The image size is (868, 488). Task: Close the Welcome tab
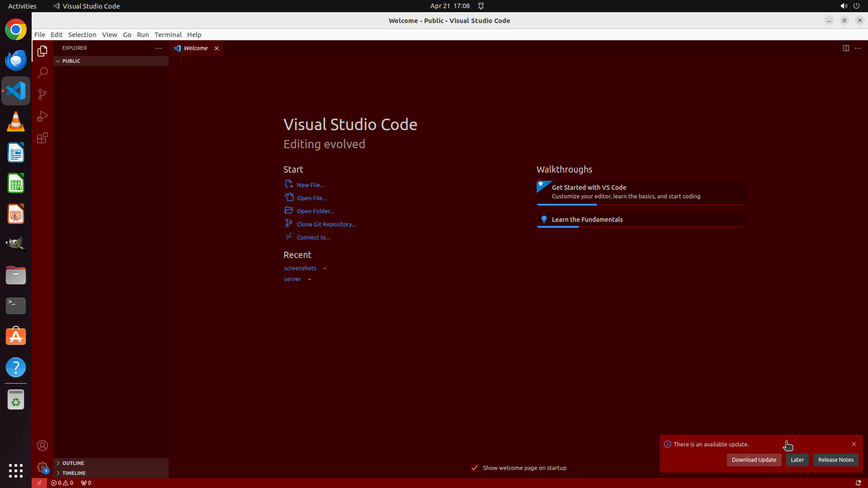(217, 48)
